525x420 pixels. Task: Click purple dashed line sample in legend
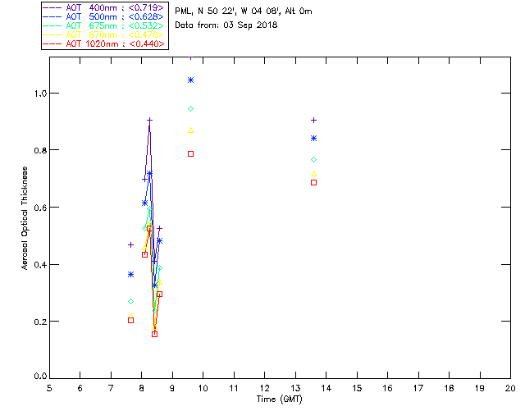point(52,7)
